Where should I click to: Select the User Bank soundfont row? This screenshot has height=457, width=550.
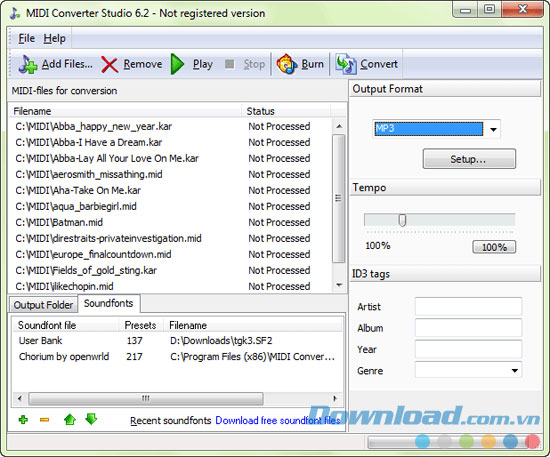point(177,341)
